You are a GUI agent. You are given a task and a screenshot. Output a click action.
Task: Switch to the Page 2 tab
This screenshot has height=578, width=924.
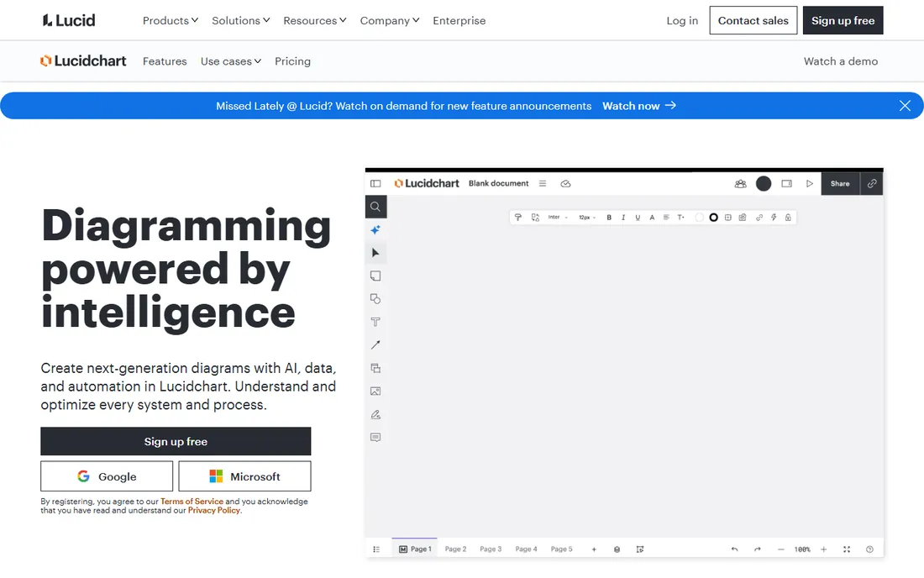coord(455,549)
